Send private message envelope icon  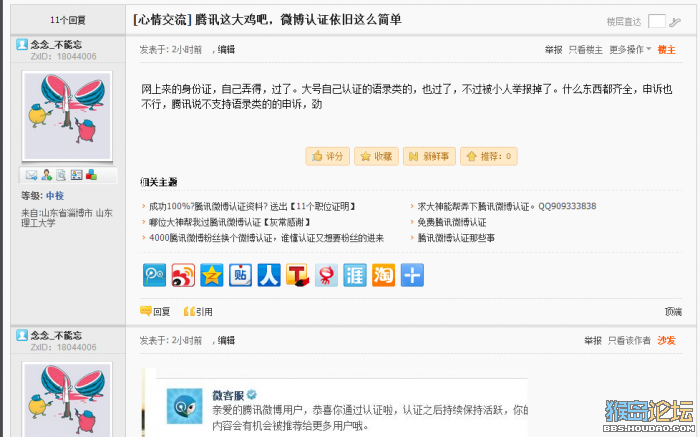[31, 175]
